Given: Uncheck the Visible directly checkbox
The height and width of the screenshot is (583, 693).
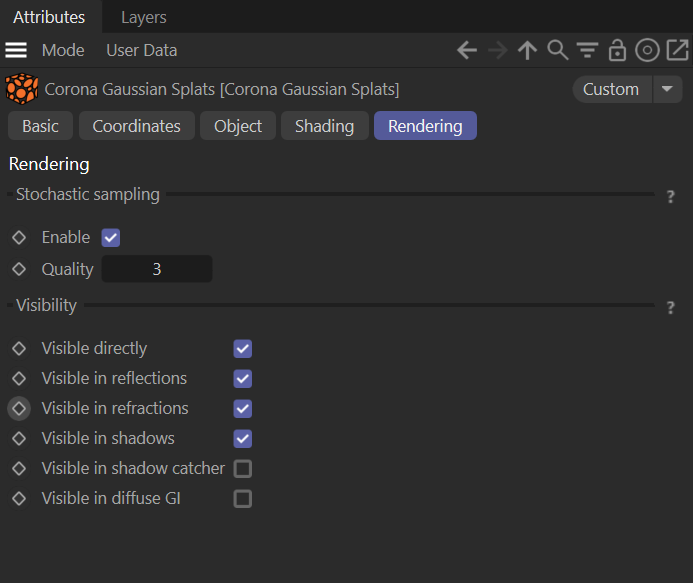Looking at the screenshot, I should pyautogui.click(x=243, y=349).
